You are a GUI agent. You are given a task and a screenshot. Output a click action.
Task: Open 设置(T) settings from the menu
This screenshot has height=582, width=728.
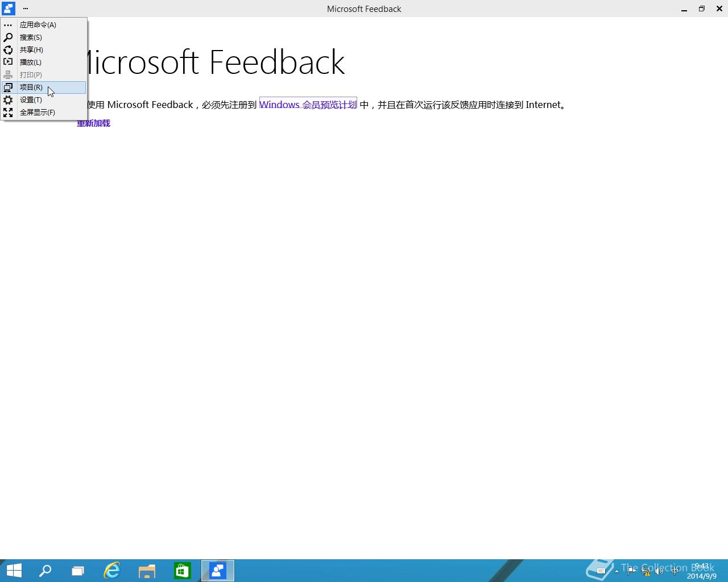click(x=44, y=100)
